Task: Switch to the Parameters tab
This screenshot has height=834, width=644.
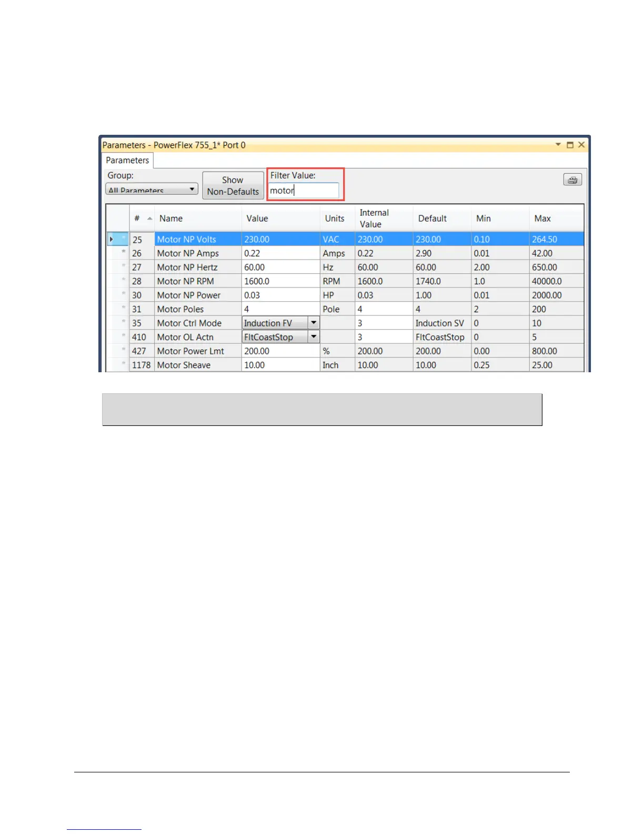Action: pos(127,160)
